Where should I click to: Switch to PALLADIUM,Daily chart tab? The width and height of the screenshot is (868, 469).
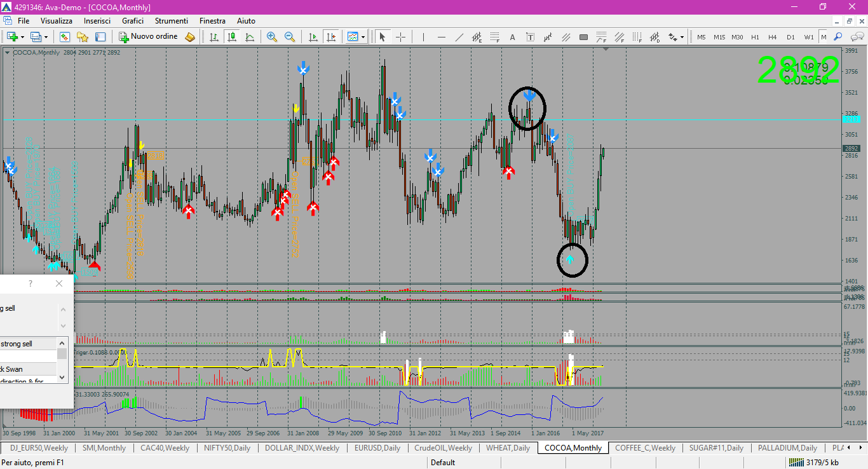pyautogui.click(x=787, y=448)
